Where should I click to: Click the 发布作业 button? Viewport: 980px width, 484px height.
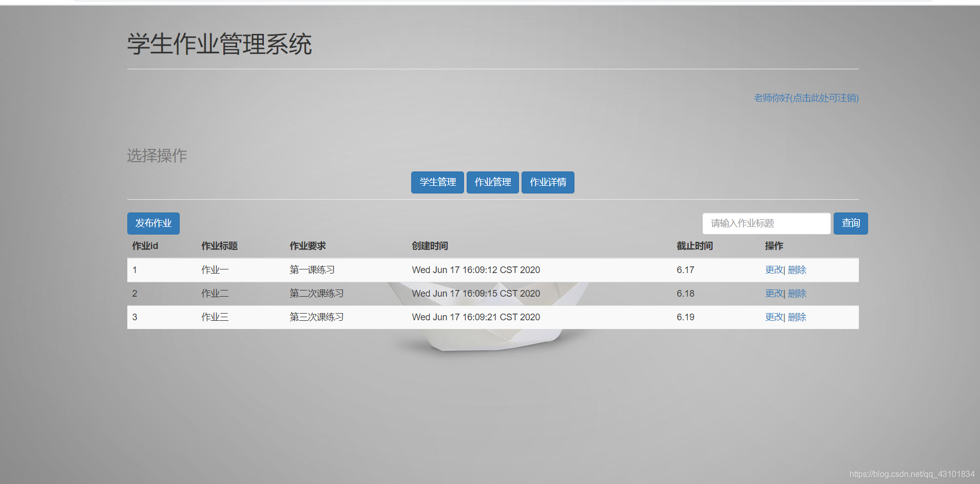pyautogui.click(x=153, y=223)
